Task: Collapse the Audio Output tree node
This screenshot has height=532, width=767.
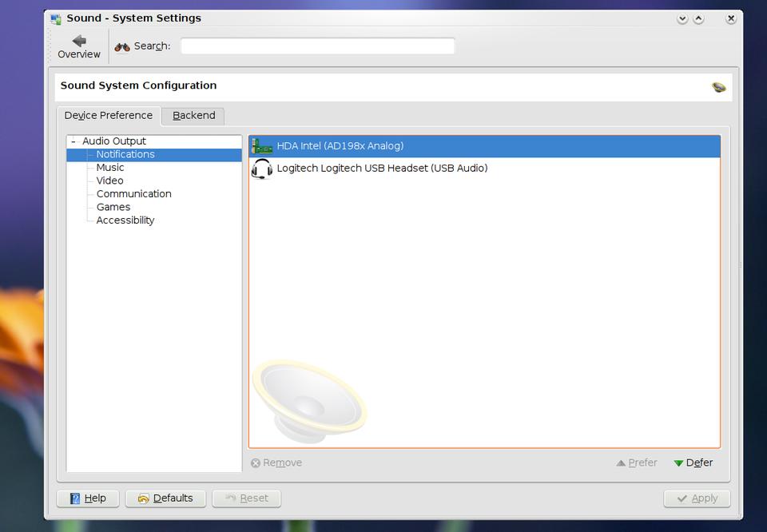Action: pyautogui.click(x=74, y=141)
